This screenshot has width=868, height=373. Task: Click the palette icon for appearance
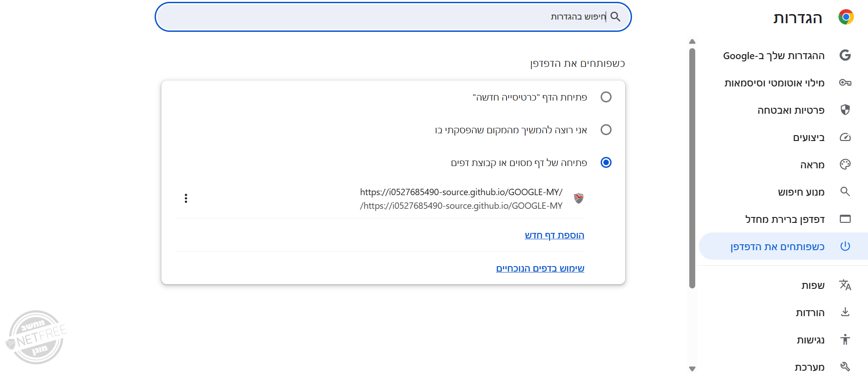point(845,165)
